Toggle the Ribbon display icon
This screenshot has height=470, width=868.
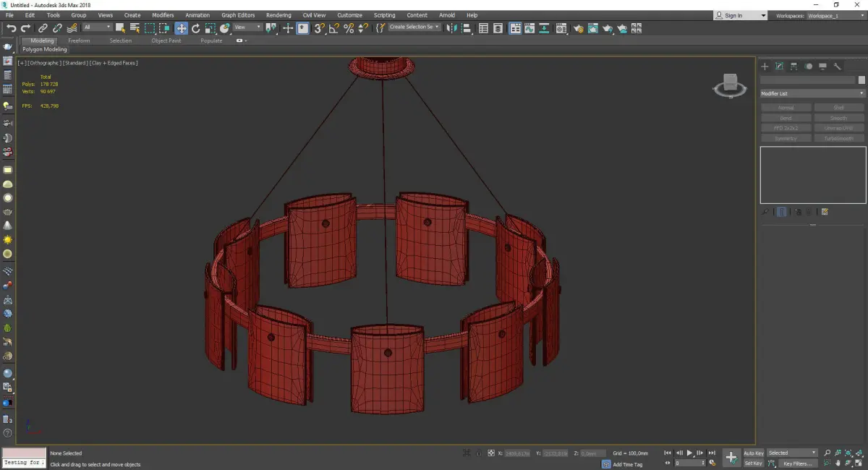click(x=515, y=28)
